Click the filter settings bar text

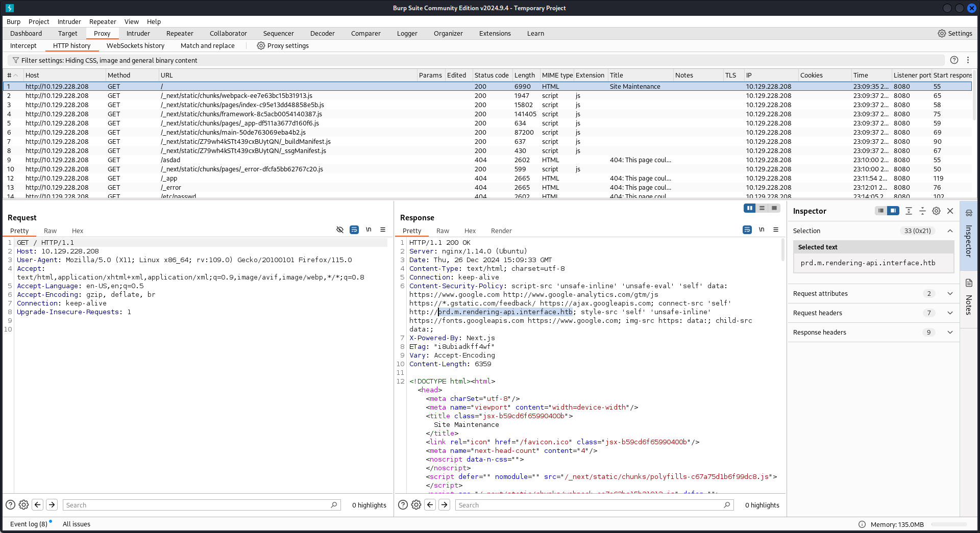109,60
